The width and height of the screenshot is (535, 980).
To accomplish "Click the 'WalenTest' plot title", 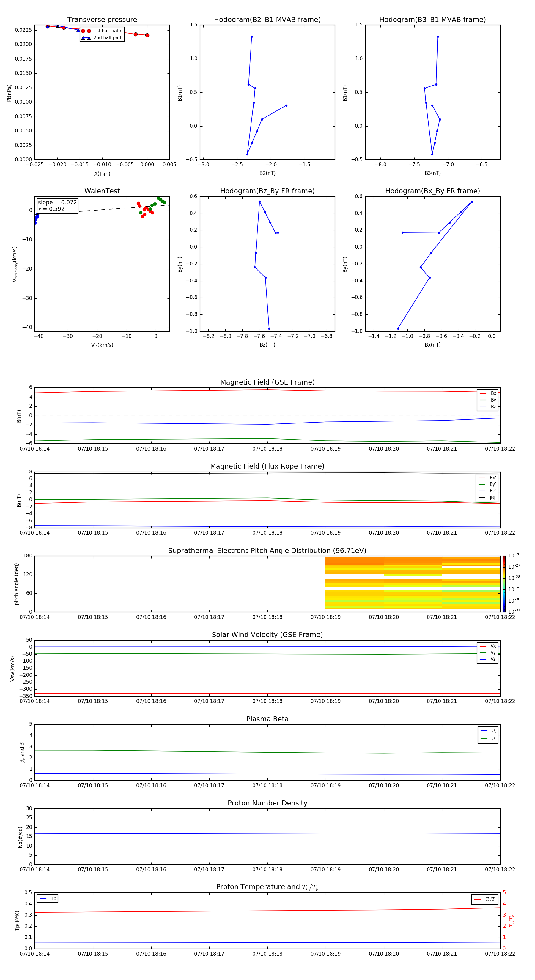I will click(102, 191).
